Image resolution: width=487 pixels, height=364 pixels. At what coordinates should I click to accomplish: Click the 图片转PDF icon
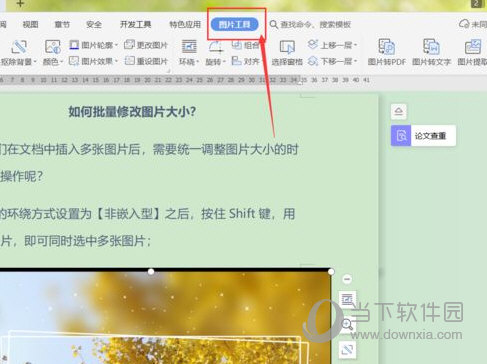point(387,47)
